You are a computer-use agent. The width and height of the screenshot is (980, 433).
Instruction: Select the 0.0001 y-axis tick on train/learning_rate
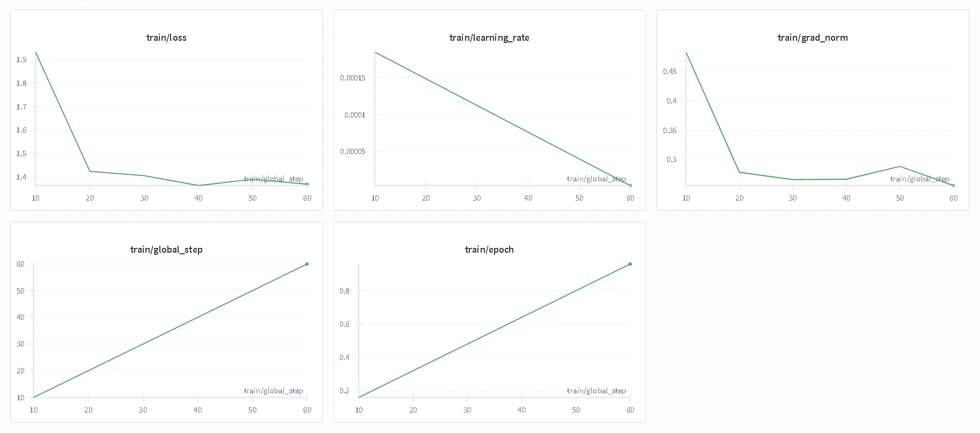(355, 115)
